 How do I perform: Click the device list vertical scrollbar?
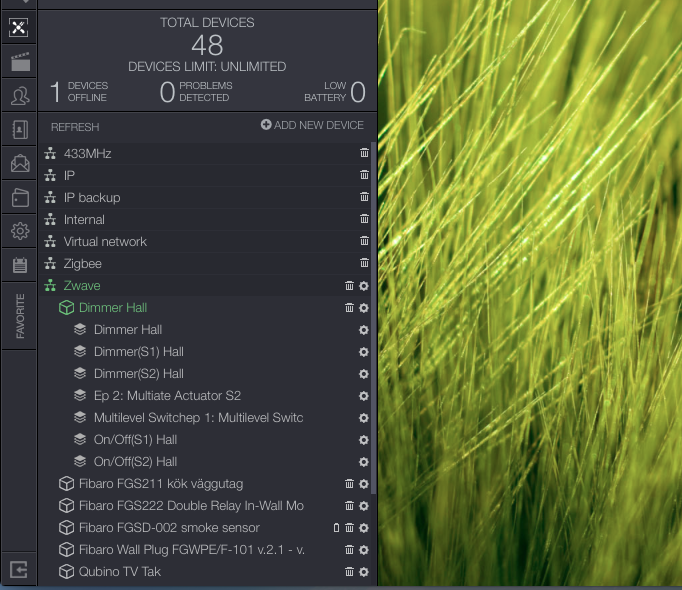373,318
